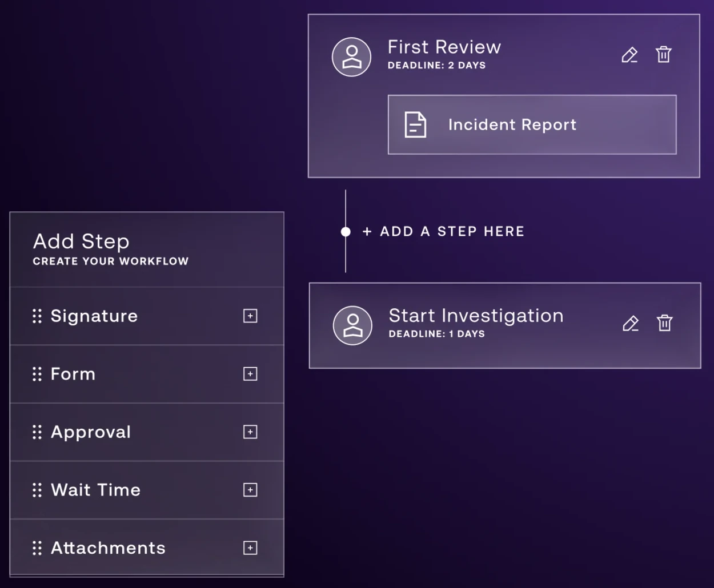Edit the Start Investigation step with pencil icon
The height and width of the screenshot is (588, 714).
coord(631,323)
